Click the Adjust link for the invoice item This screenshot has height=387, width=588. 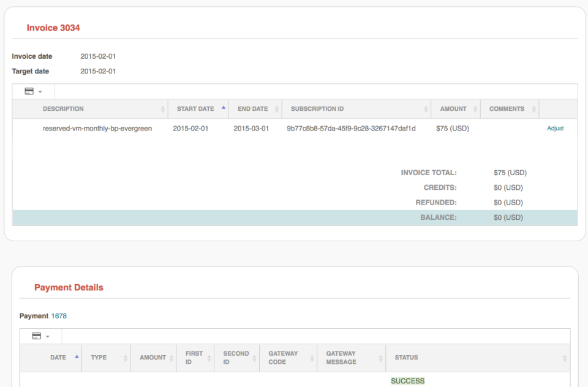pos(555,129)
